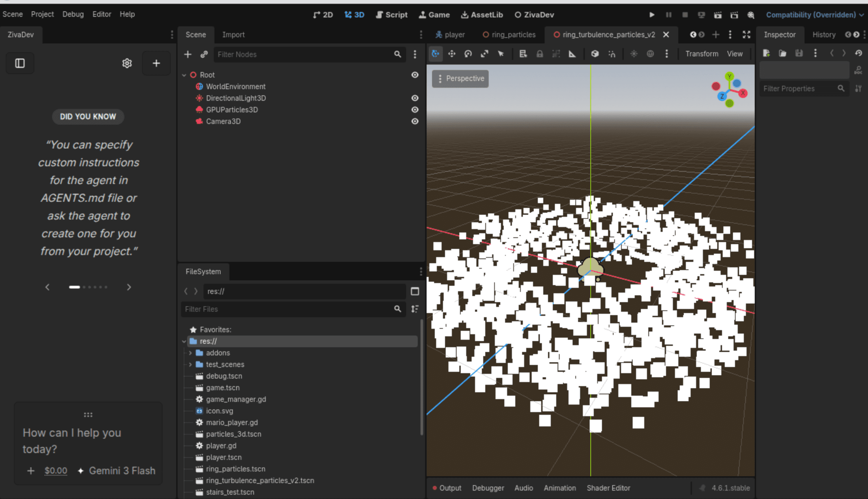Open the Transform menu in viewport

[702, 54]
